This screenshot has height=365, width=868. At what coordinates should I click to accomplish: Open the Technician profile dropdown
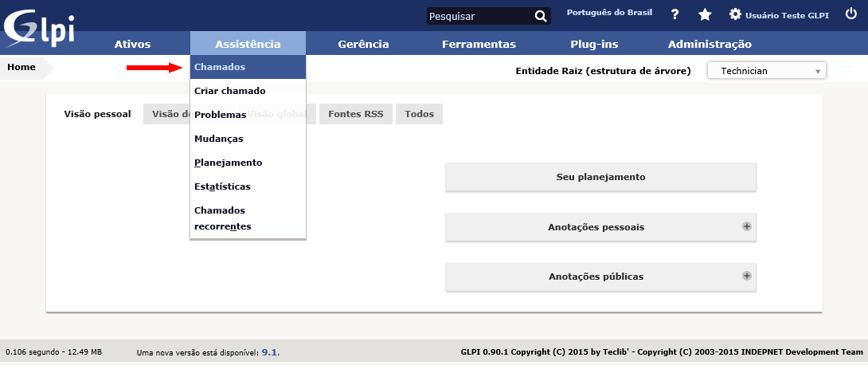766,71
